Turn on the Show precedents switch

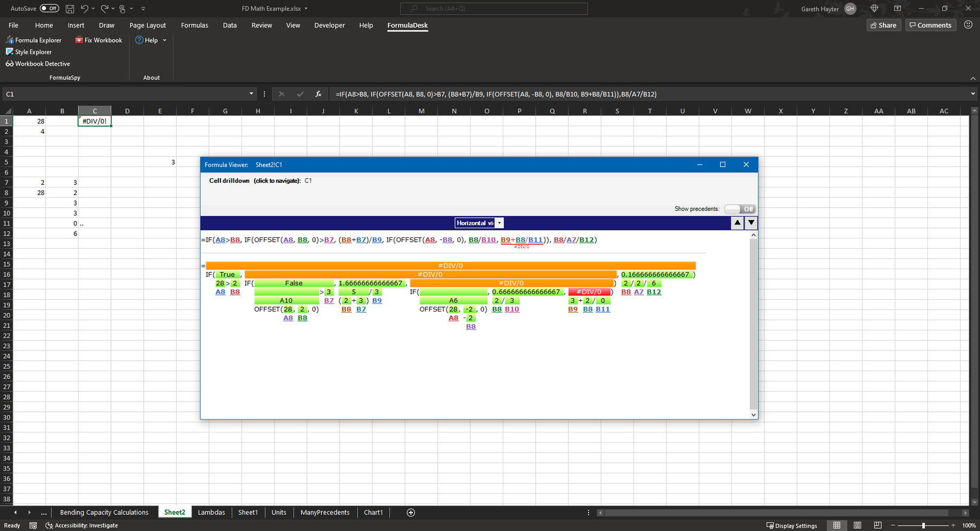point(739,209)
